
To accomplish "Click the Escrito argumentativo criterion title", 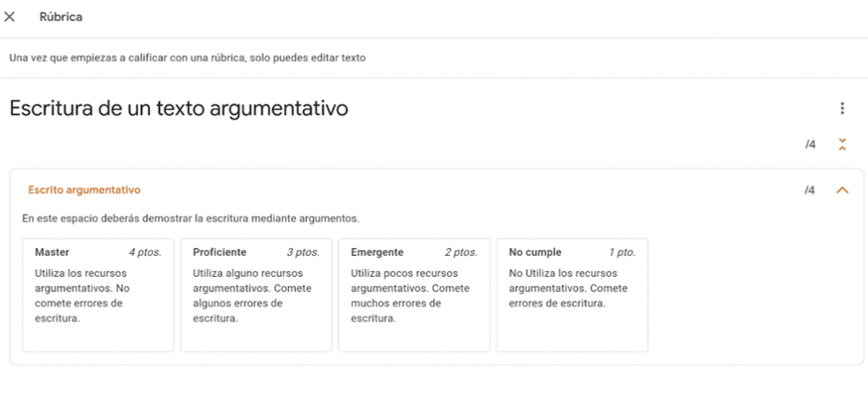I will (84, 191).
